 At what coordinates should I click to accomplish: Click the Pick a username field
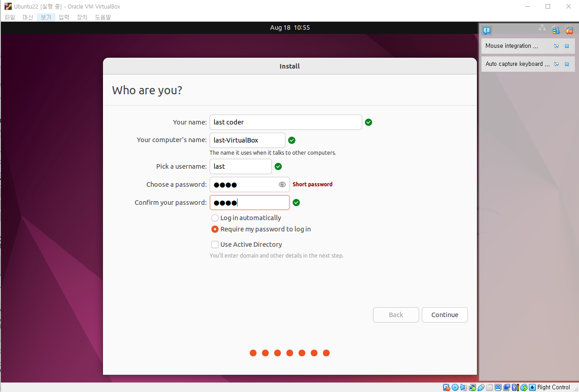pyautogui.click(x=241, y=166)
